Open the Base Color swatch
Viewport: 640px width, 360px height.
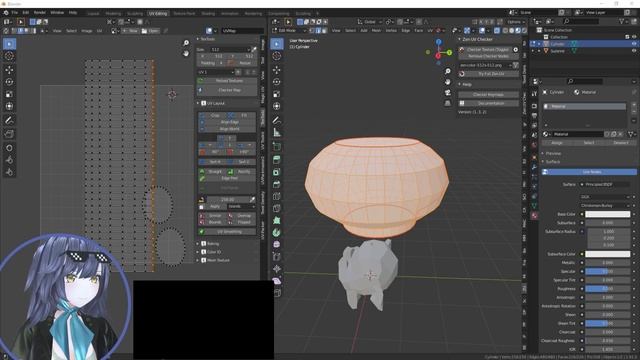(x=608, y=214)
